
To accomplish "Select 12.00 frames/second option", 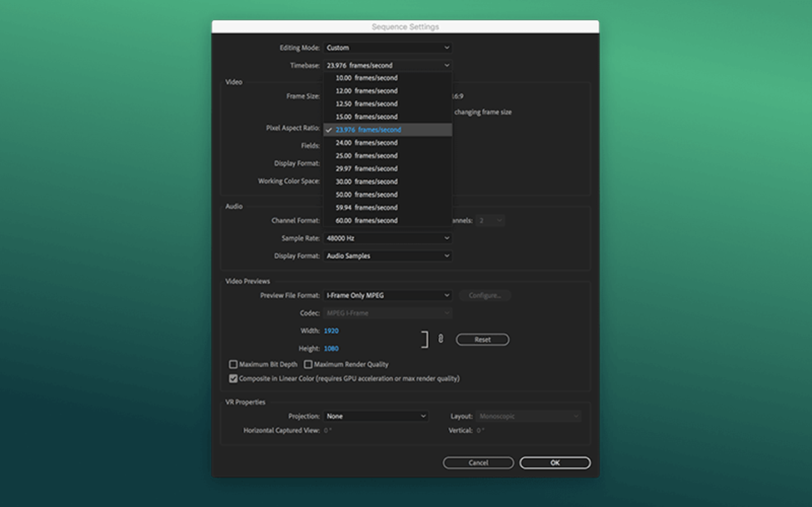I will (x=388, y=91).
